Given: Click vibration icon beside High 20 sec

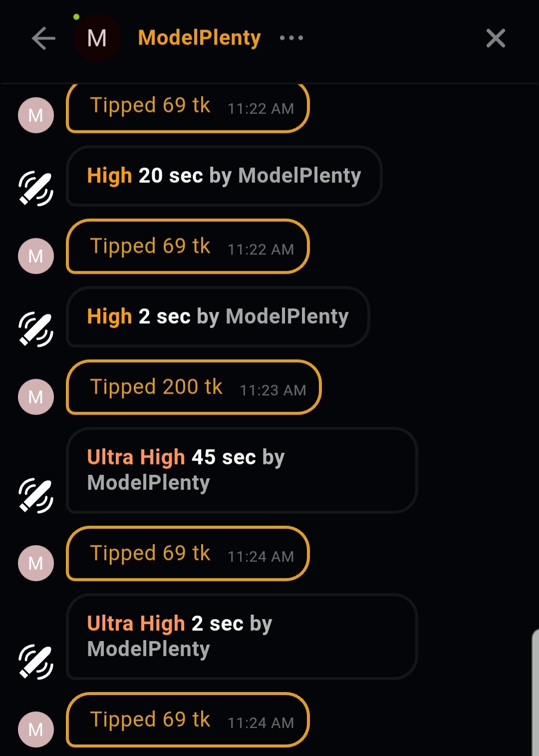Looking at the screenshot, I should pyautogui.click(x=36, y=189).
